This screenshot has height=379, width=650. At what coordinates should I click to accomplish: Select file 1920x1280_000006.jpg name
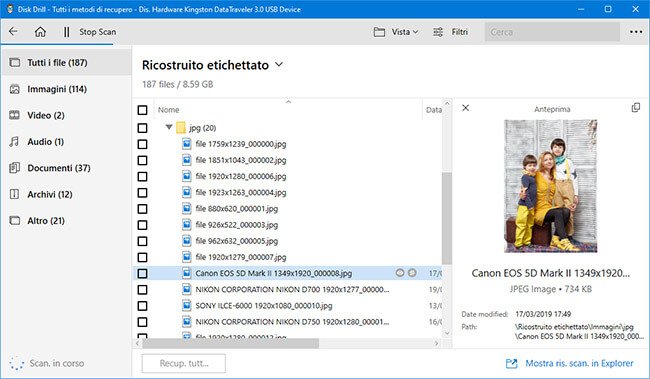241,176
